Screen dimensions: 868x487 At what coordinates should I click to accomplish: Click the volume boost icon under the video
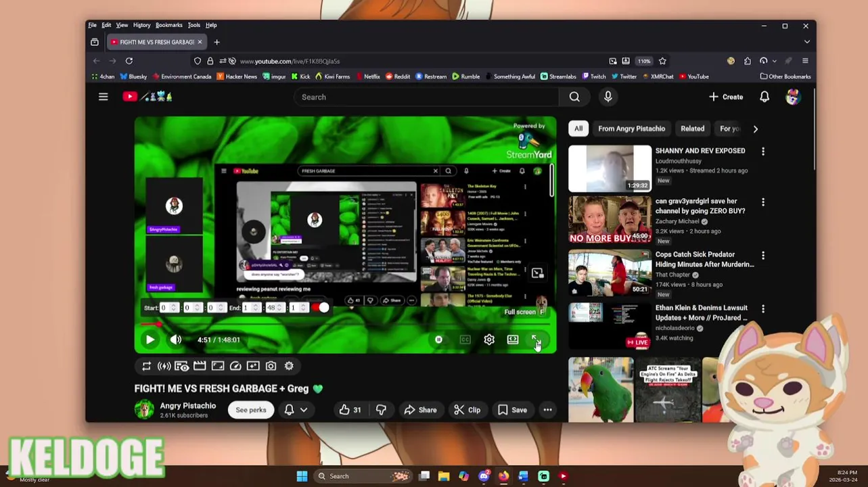(x=164, y=366)
